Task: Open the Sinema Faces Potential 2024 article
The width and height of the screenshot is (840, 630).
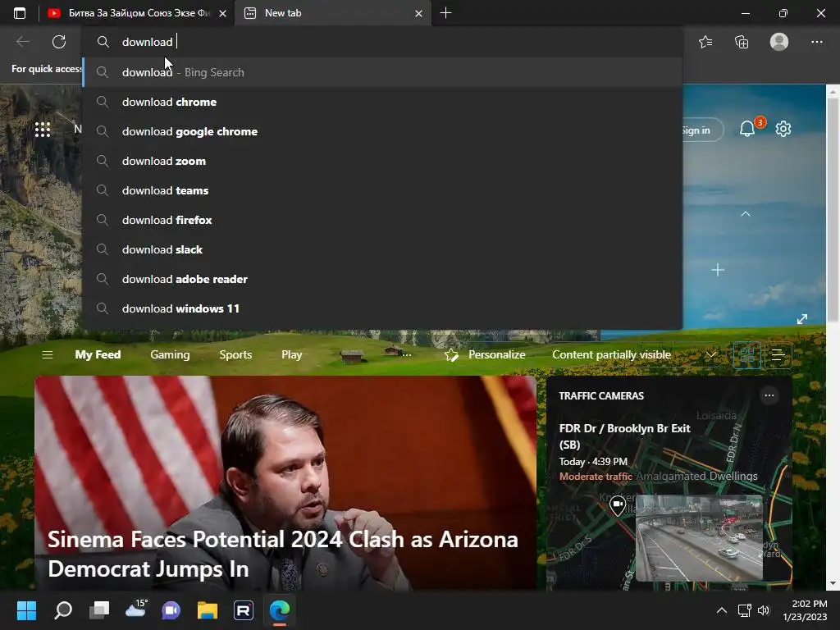Action: 285,483
